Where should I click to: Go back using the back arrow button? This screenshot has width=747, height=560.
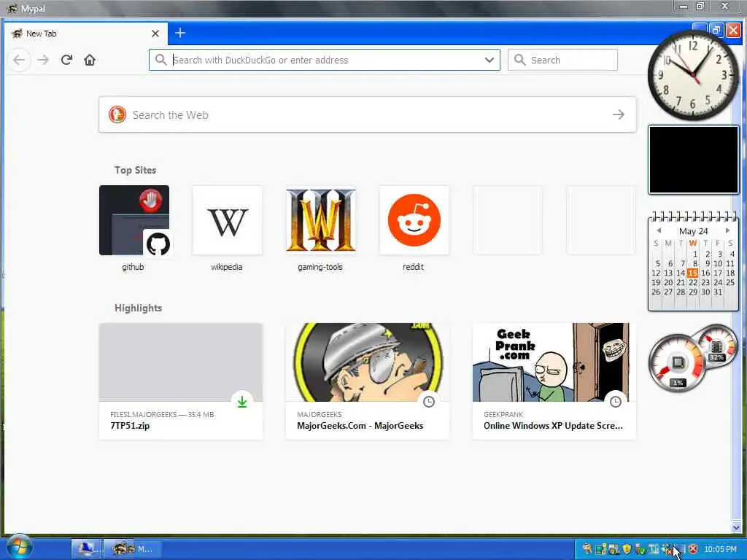point(19,60)
